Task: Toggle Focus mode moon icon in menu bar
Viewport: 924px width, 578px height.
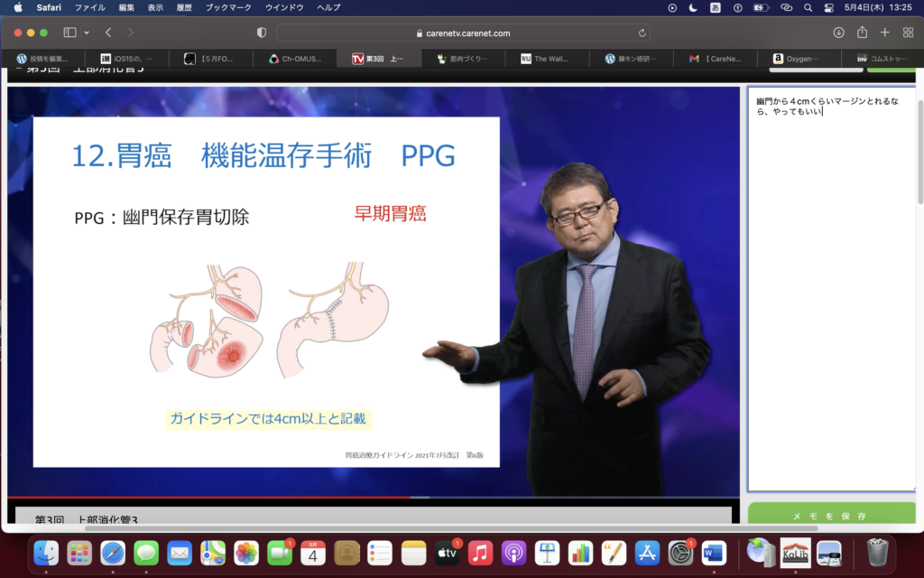Action: [x=693, y=7]
